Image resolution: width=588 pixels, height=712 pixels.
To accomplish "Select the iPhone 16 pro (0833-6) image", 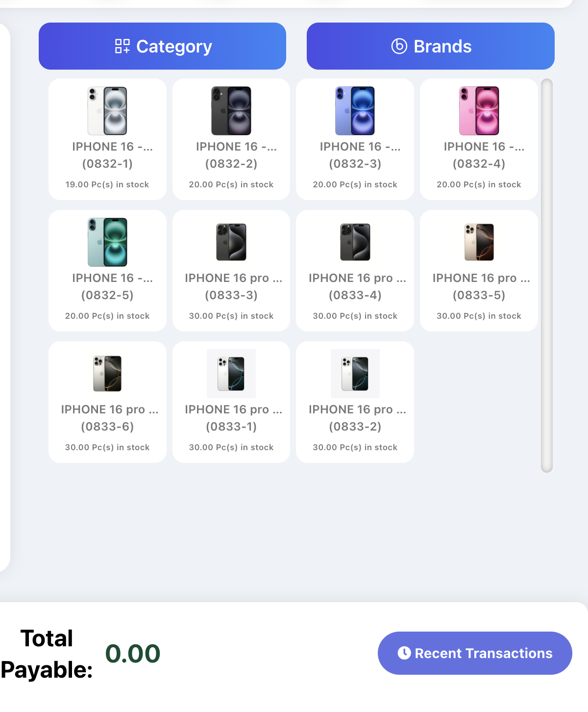I will (x=107, y=374).
